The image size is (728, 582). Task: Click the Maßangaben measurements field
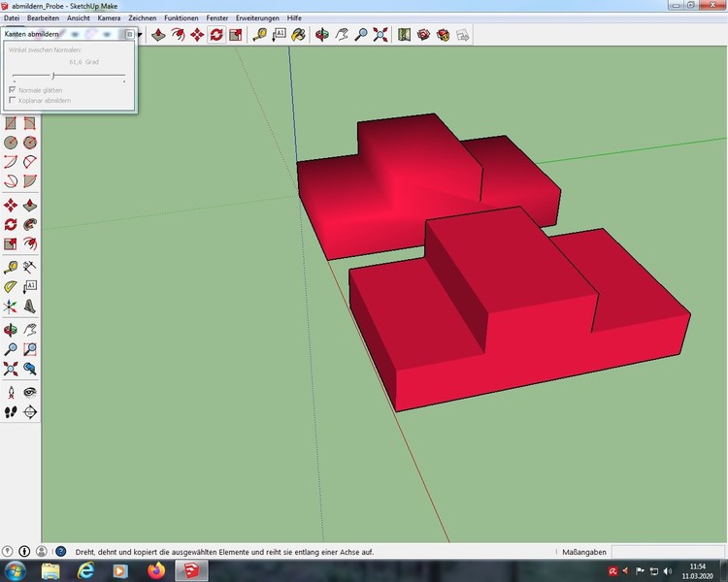pyautogui.click(x=668, y=552)
